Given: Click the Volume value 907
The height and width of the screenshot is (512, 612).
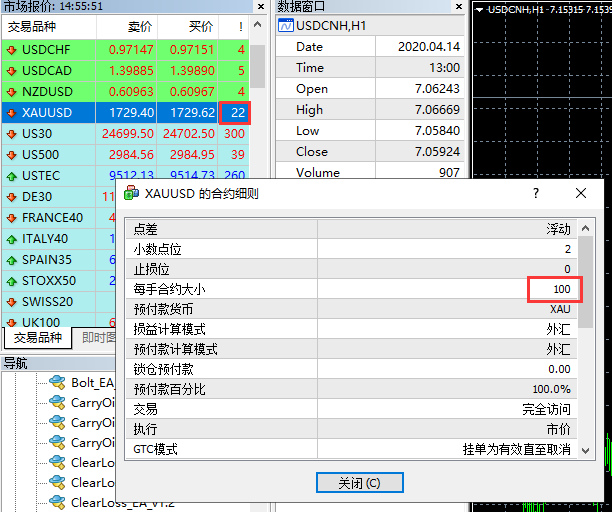Looking at the screenshot, I should point(449,172).
